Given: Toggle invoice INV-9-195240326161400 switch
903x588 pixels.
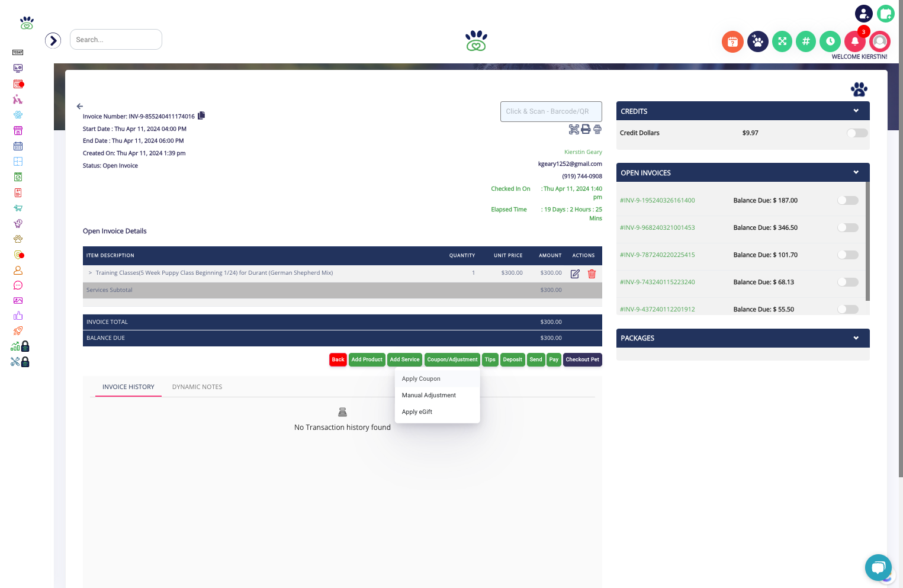Looking at the screenshot, I should 848,200.
